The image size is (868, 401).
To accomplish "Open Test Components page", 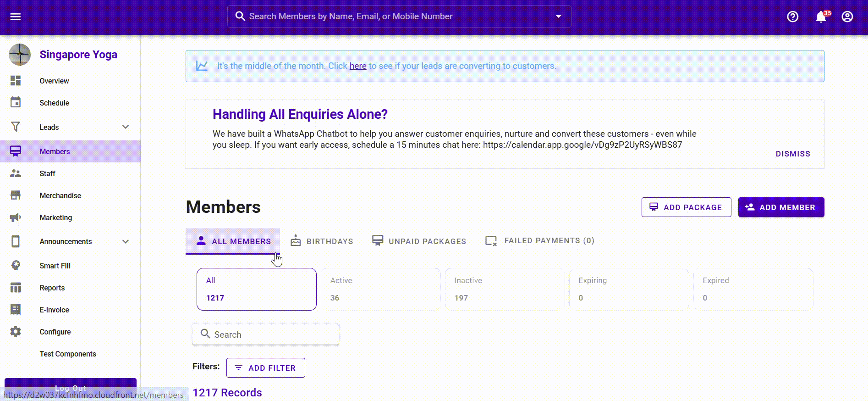I will (68, 354).
